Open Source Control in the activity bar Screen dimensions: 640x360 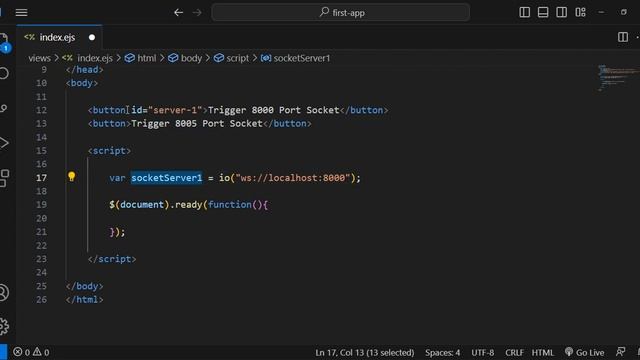(4, 108)
